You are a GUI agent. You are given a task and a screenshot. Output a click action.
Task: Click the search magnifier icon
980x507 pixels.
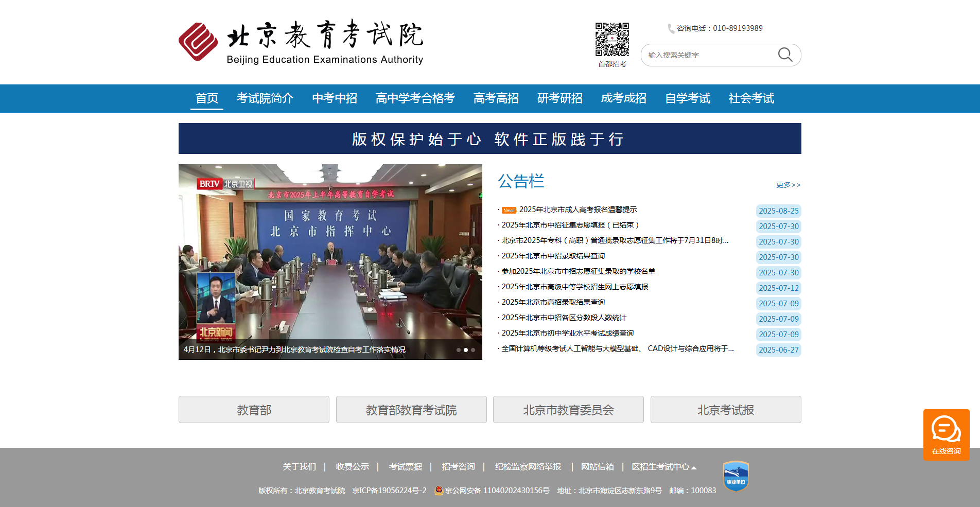[784, 55]
